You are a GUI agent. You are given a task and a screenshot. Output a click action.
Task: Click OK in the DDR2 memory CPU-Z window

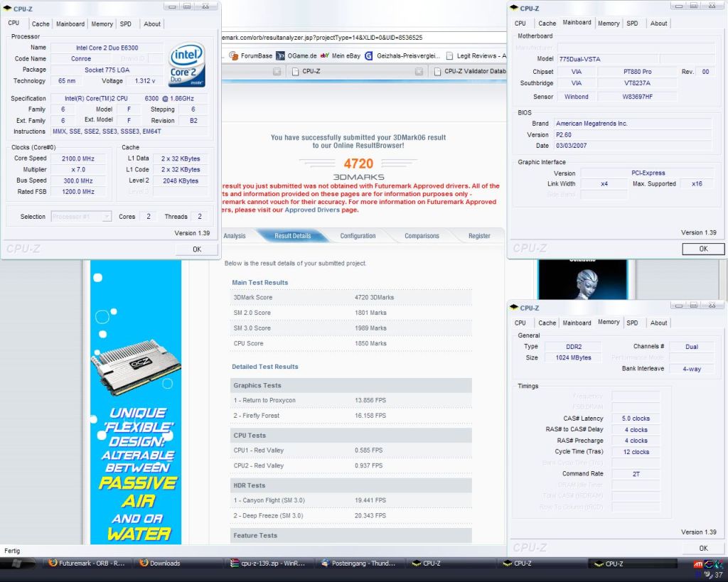[703, 548]
